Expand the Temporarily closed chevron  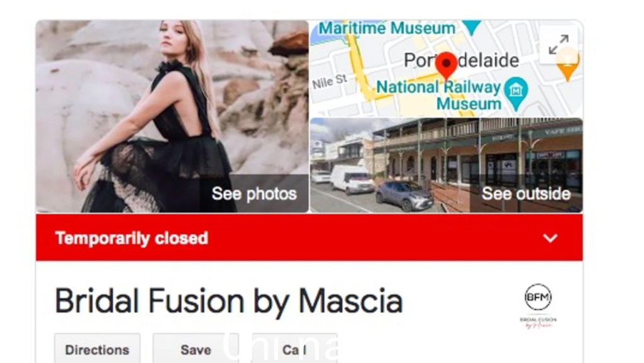pos(550,238)
